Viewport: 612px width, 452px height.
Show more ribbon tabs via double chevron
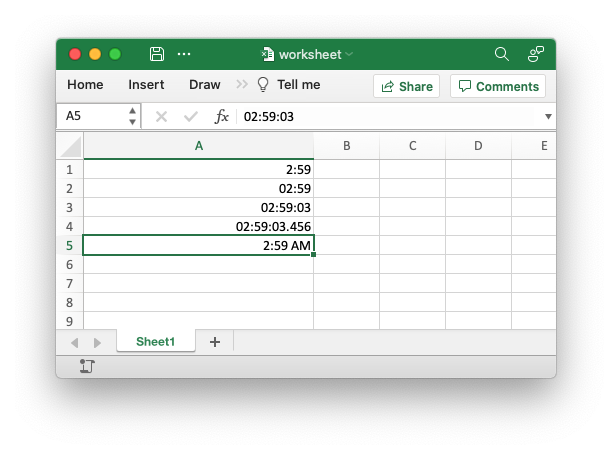point(242,84)
